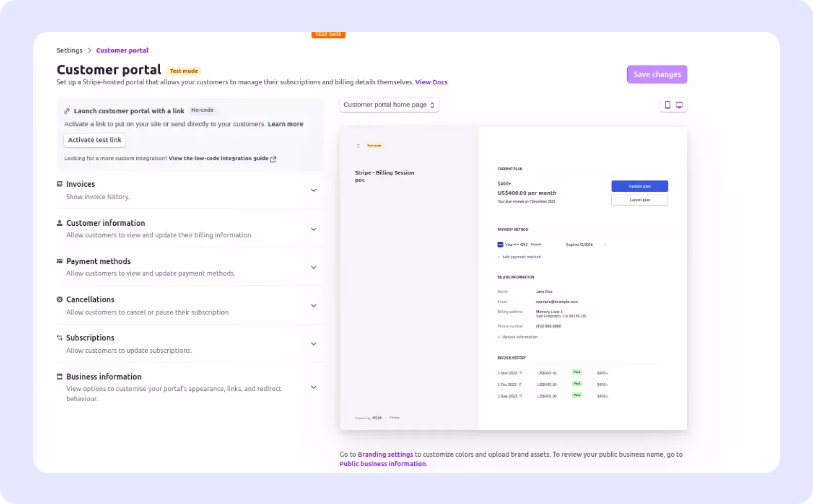The image size is (813, 504).
Task: Expand the Business information chevron
Action: coord(314,387)
